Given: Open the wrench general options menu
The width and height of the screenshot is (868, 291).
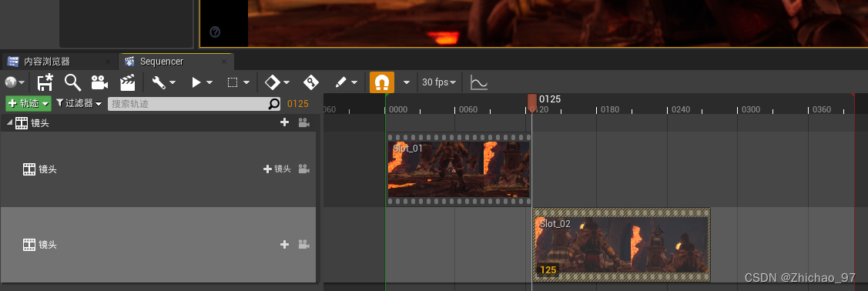Looking at the screenshot, I should pos(164,82).
